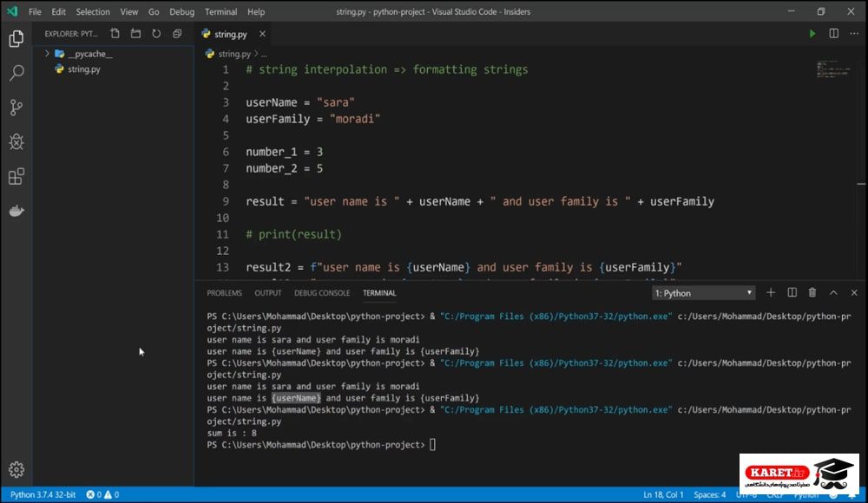Click the errors count in status bar
Image resolution: width=868 pixels, height=503 pixels.
[x=94, y=494]
